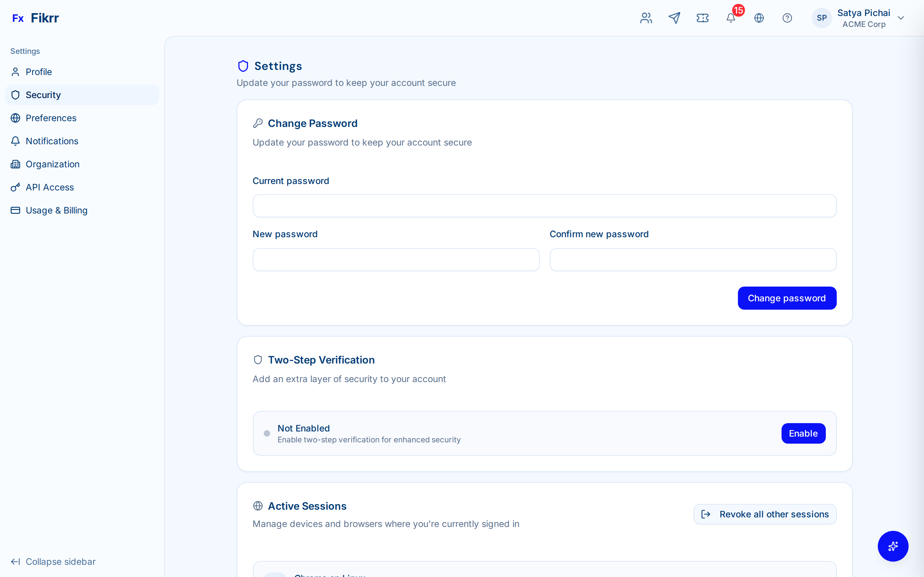Collapse the settings sidebar
The image size is (924, 577).
click(53, 561)
